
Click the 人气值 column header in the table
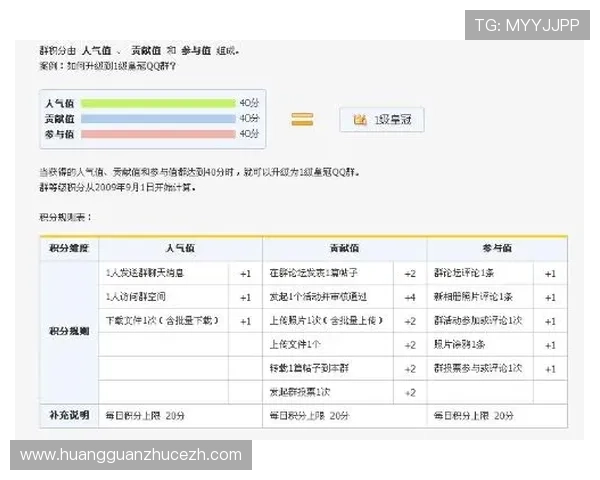(x=180, y=248)
